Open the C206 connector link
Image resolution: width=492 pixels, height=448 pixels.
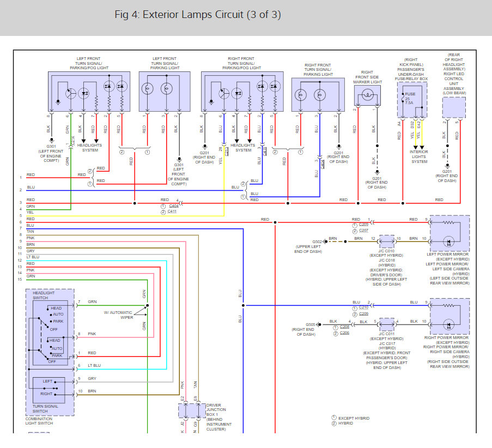point(344,333)
